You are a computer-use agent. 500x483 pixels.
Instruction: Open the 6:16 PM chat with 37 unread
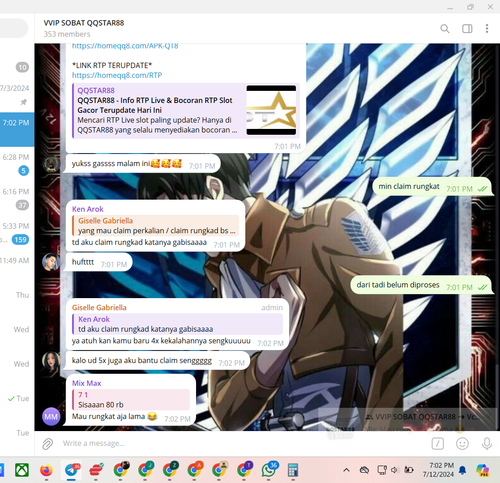(17, 198)
